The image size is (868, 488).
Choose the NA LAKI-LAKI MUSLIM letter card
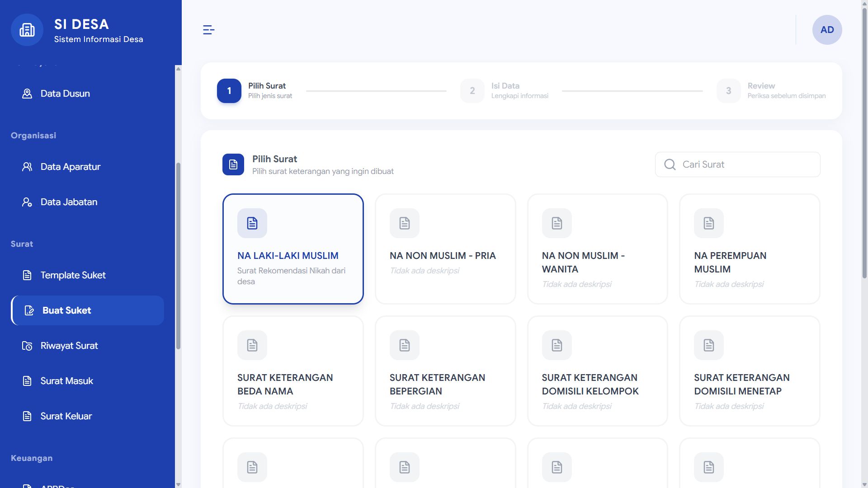pyautogui.click(x=293, y=249)
